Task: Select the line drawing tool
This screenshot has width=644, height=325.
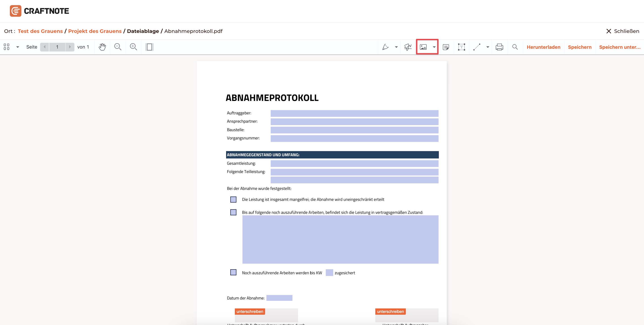Action: point(477,47)
